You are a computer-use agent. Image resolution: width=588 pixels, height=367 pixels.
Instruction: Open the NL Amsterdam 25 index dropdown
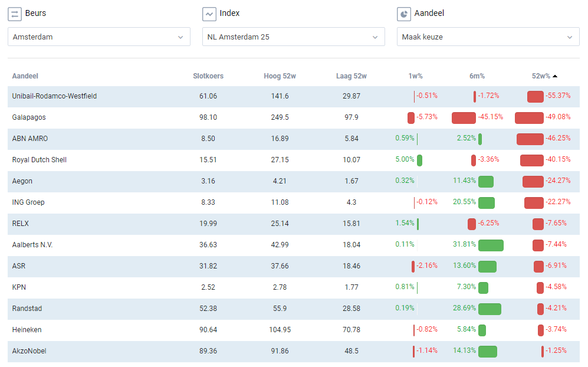point(294,37)
